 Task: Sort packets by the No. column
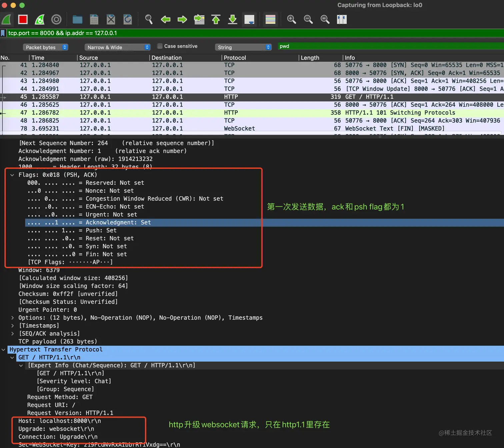pyautogui.click(x=15, y=58)
